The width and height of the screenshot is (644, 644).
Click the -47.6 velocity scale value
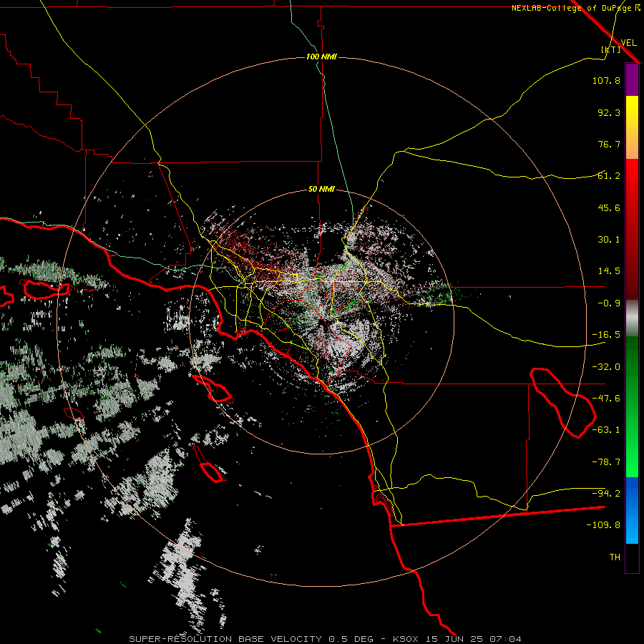pyautogui.click(x=606, y=399)
